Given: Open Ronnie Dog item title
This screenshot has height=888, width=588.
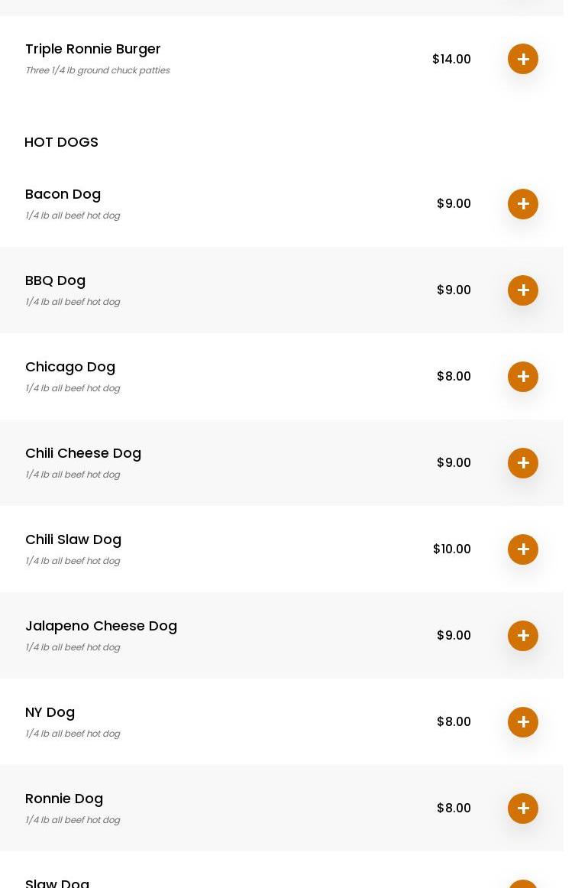Looking at the screenshot, I should (x=64, y=799).
